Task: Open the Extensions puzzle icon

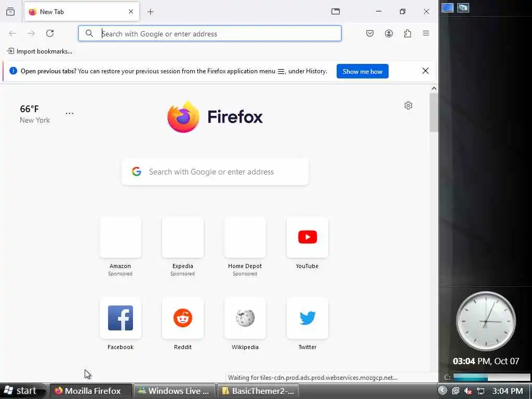Action: pos(407,33)
